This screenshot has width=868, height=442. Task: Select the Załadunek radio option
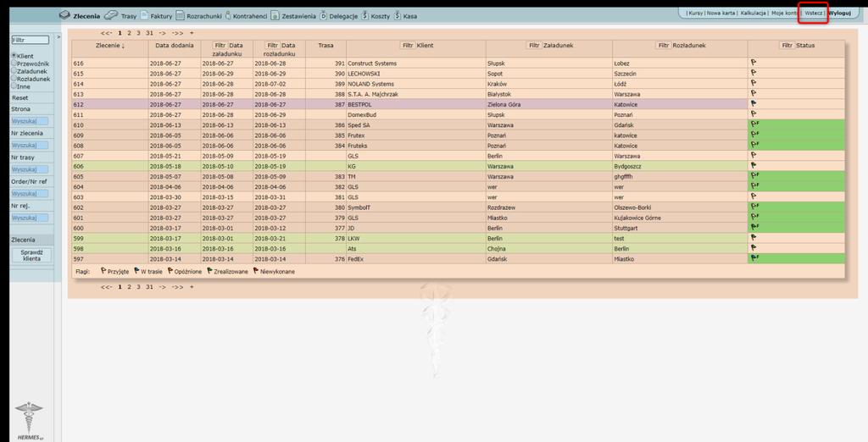(14, 71)
